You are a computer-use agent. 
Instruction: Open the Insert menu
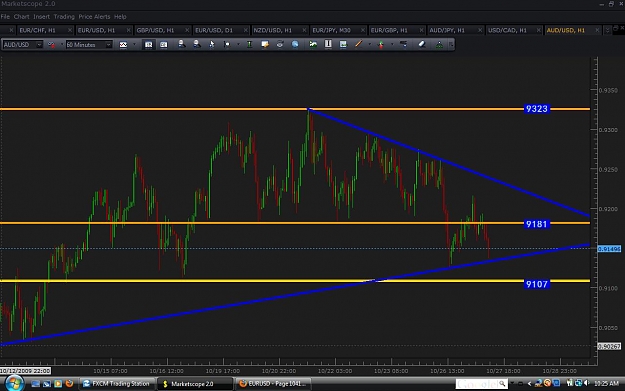pyautogui.click(x=41, y=17)
